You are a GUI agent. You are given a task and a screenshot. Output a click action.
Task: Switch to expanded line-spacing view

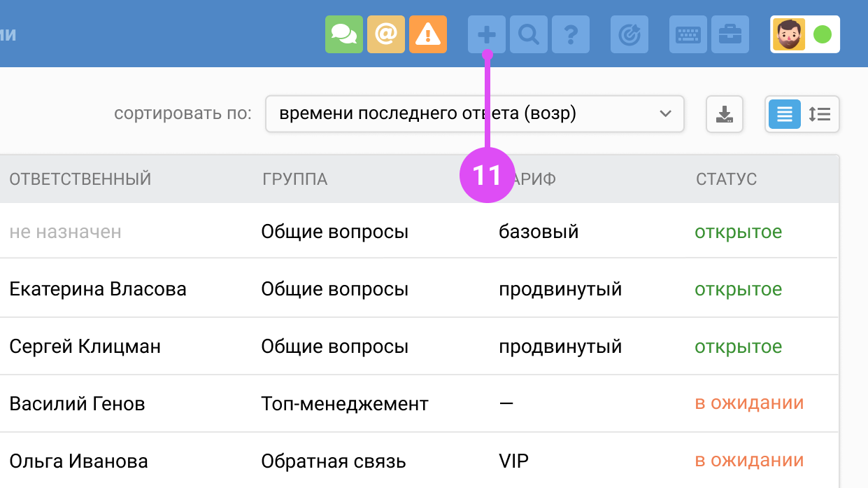pyautogui.click(x=819, y=114)
